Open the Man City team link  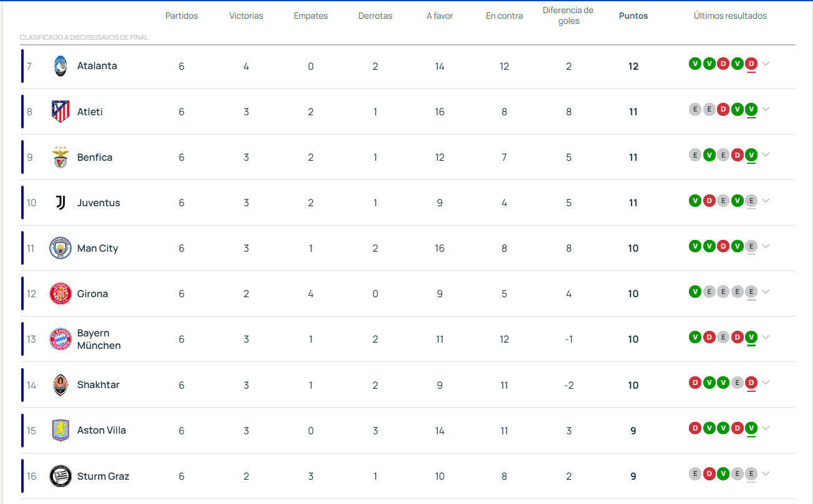(97, 249)
